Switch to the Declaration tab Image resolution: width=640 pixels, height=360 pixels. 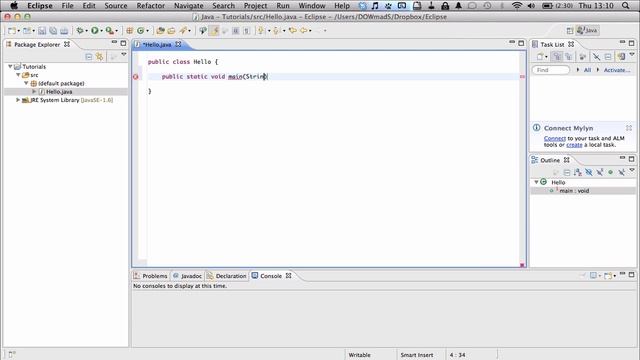[x=227, y=276]
